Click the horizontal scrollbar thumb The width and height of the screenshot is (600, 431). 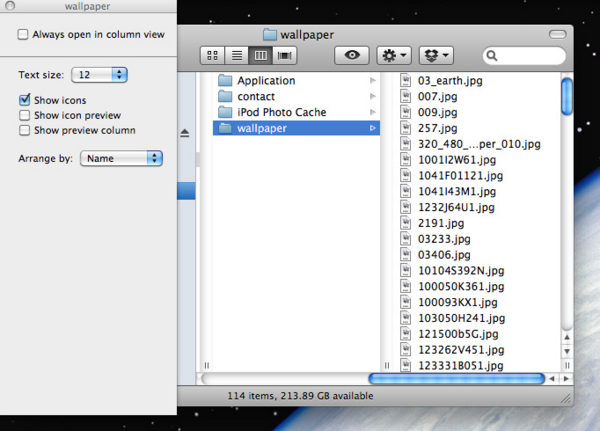click(457, 379)
